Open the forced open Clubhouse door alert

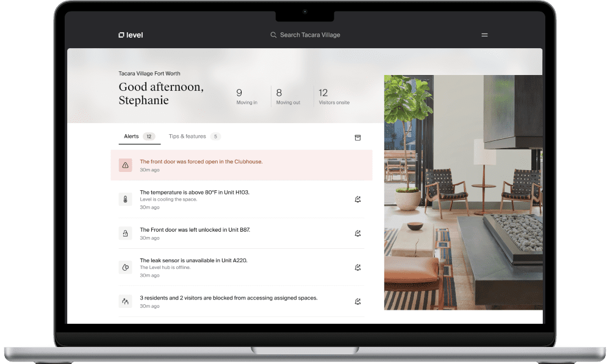click(241, 165)
